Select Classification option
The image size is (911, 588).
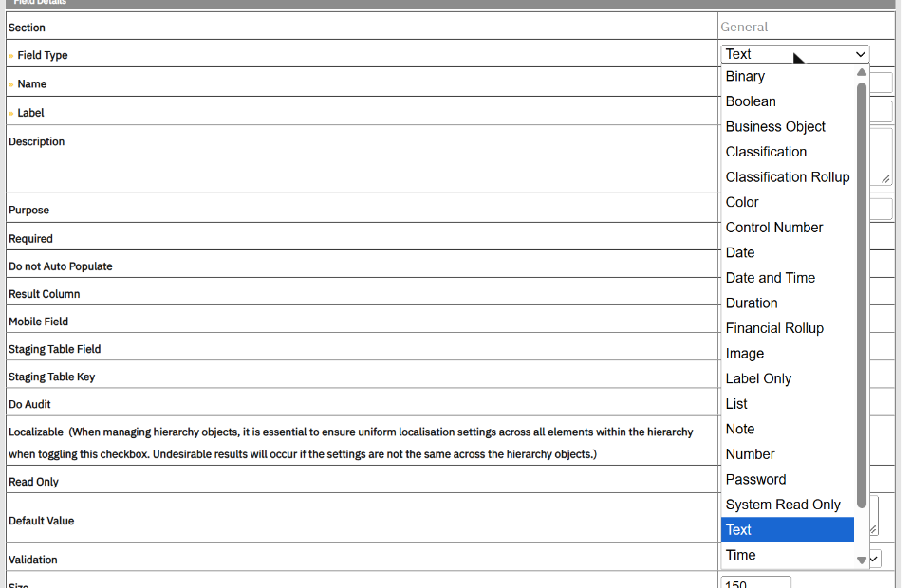tap(788, 152)
